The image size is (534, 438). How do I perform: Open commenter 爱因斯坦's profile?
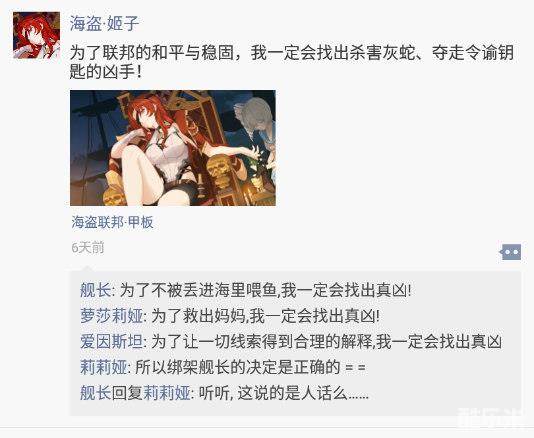[x=111, y=341]
